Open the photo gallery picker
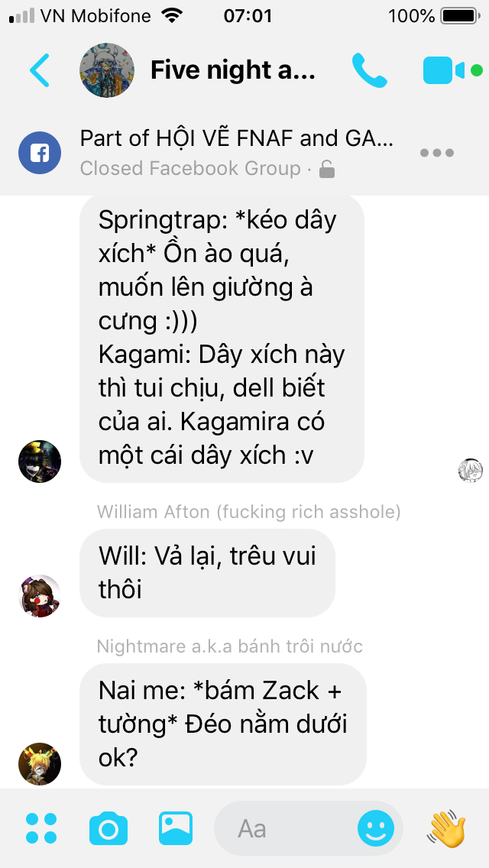Viewport: 489px width, 868px height. 176,828
